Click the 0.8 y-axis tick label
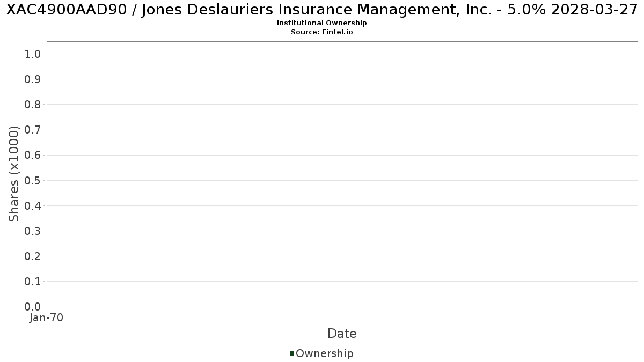 point(33,105)
